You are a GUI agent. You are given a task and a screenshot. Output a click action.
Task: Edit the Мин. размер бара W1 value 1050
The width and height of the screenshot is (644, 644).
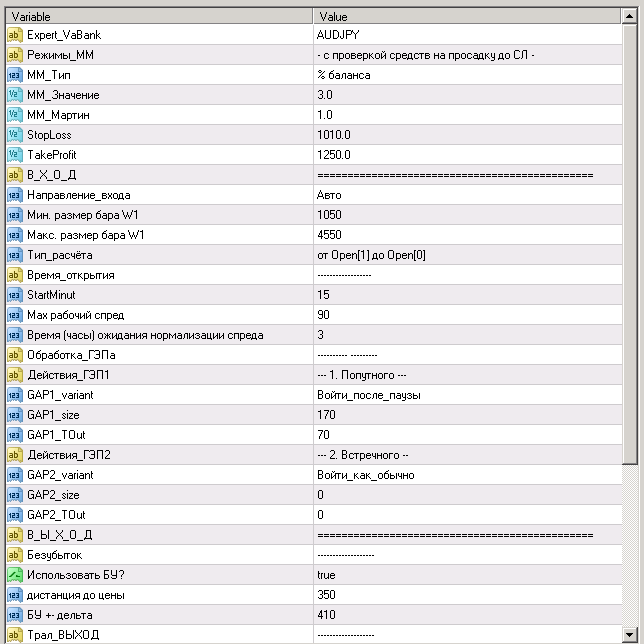468,215
